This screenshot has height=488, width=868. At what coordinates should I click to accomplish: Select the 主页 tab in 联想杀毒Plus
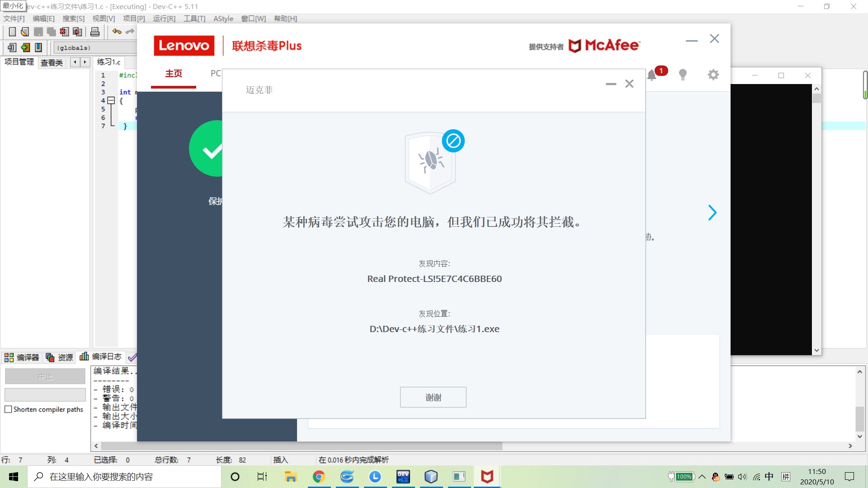tap(173, 73)
